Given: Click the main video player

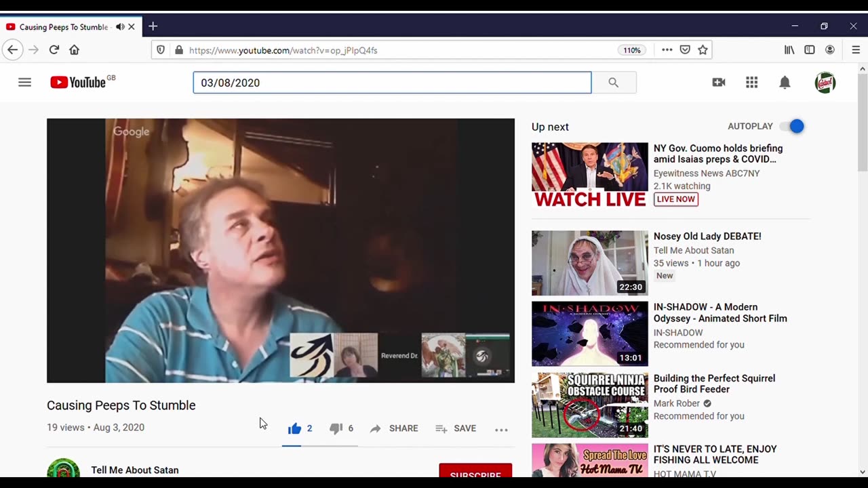Looking at the screenshot, I should [x=281, y=251].
